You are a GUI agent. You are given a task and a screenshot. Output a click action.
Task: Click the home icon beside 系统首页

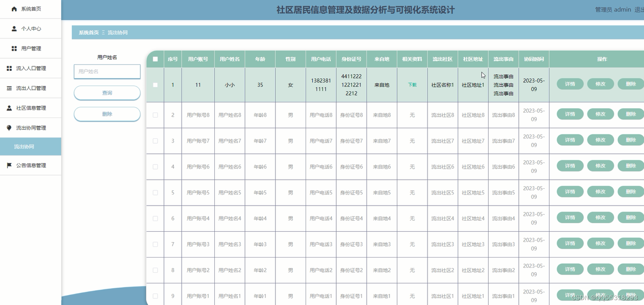tap(14, 9)
